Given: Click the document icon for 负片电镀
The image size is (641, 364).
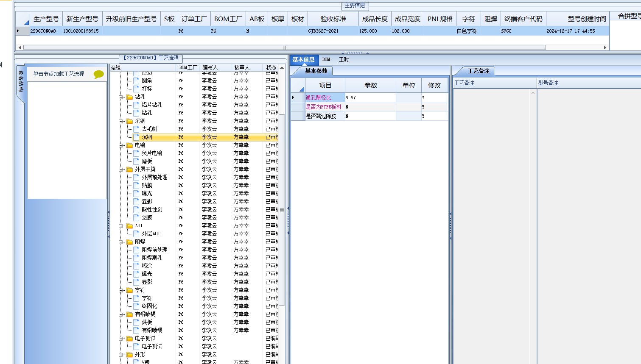Looking at the screenshot, I should pos(136,153).
